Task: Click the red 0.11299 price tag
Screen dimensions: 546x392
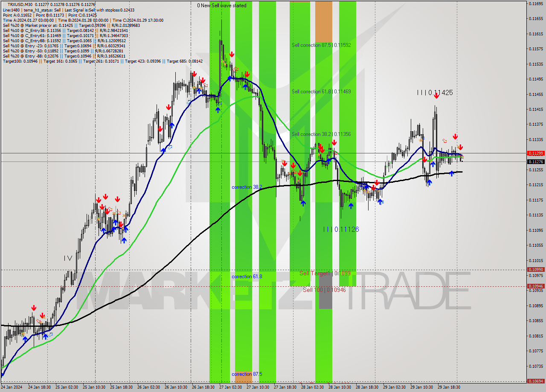Action: 535,153
